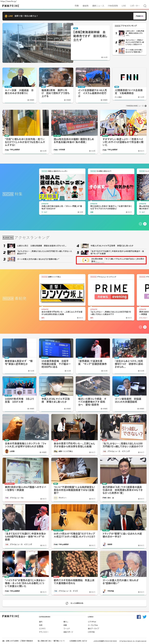Open footer category 地域
The height and width of the screenshot is (644, 149).
point(41,625)
